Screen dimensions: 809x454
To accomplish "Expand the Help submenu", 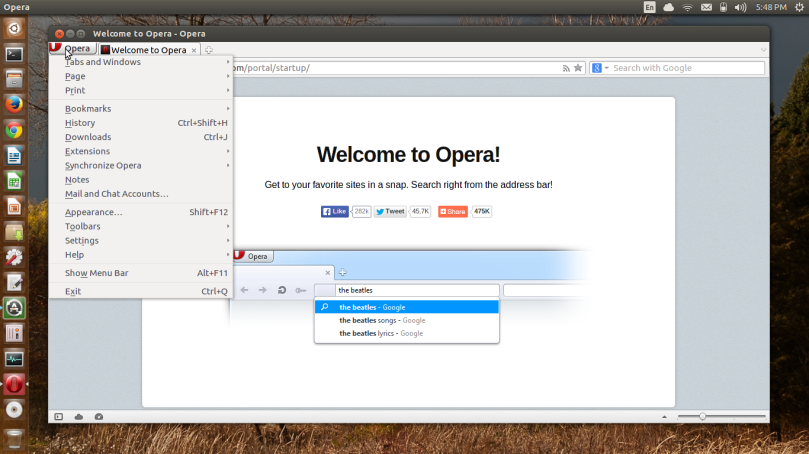I will click(x=141, y=255).
